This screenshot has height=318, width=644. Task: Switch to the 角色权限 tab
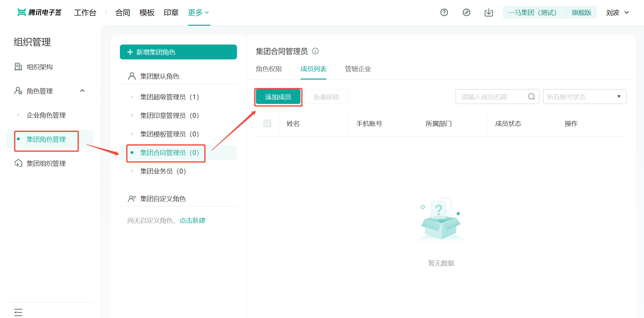click(x=269, y=69)
